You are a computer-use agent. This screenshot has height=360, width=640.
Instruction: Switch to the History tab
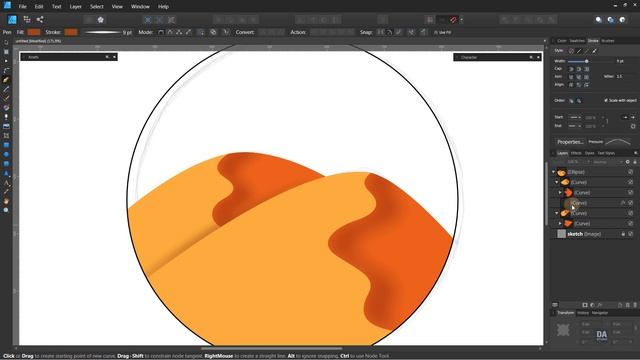[583, 313]
